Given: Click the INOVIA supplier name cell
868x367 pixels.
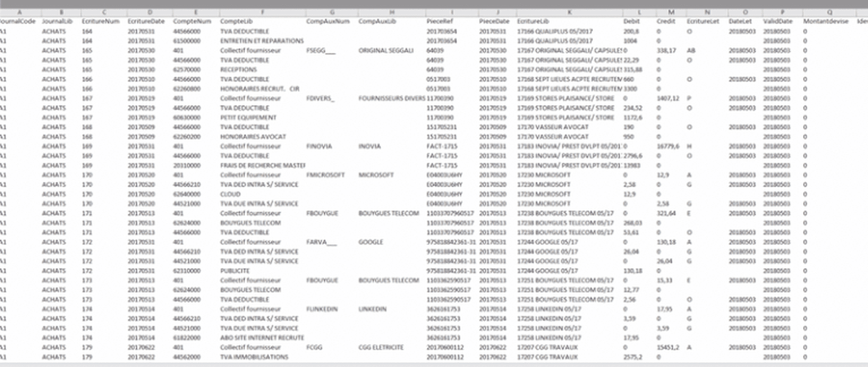Looking at the screenshot, I should [x=369, y=146].
